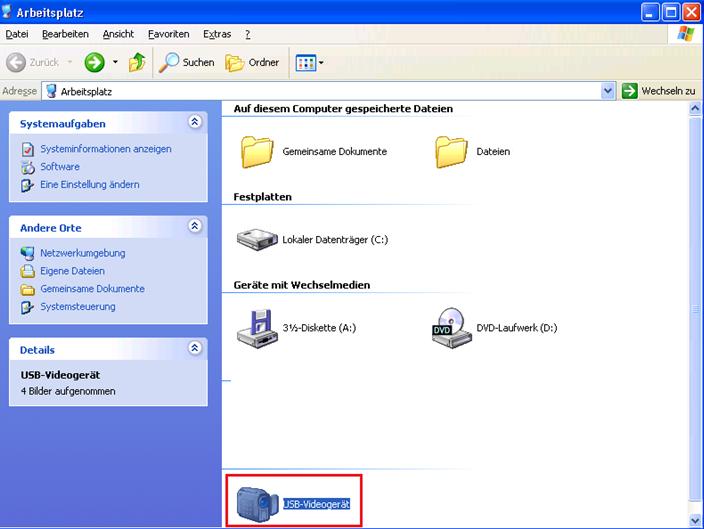The width and height of the screenshot is (704, 529).
Task: Click the title bar Arbeitsplatz icon
Action: click(x=6, y=11)
